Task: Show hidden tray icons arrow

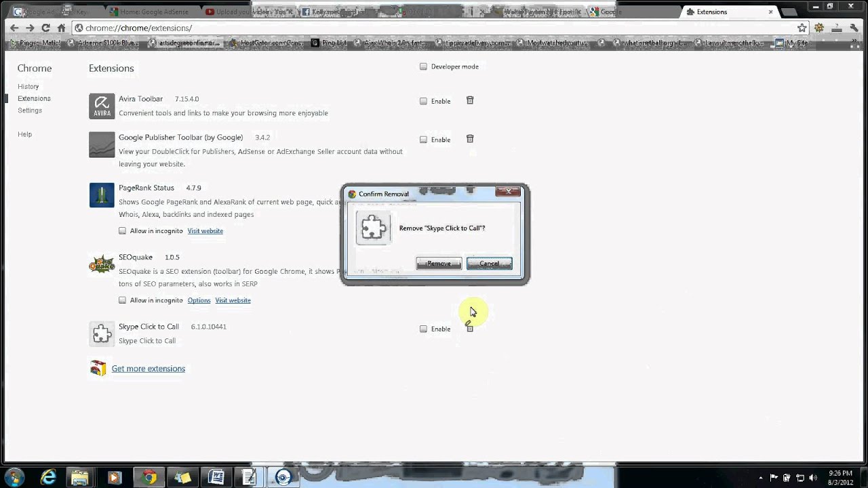Action: coord(761,478)
